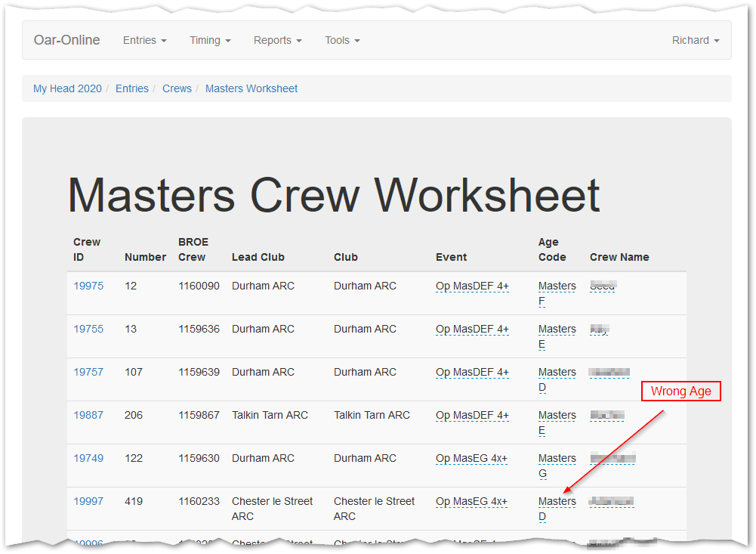
Task: Expand the Timing menu
Action: [x=210, y=40]
